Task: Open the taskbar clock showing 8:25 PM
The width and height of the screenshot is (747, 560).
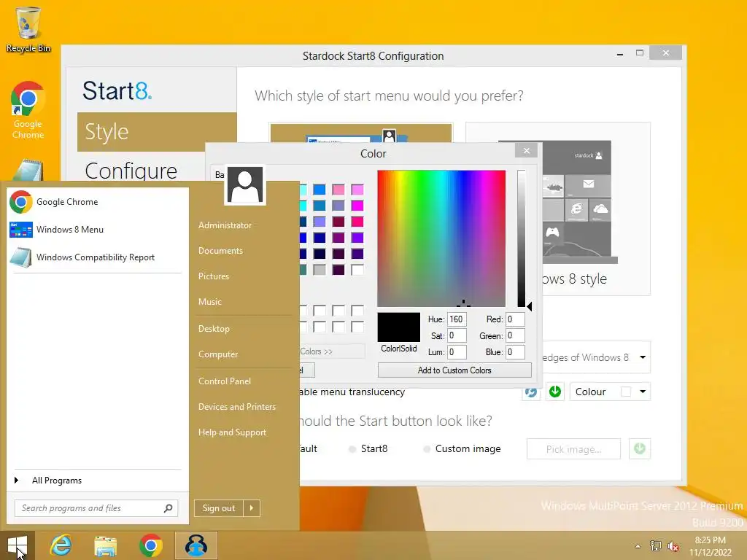Action: point(711,546)
